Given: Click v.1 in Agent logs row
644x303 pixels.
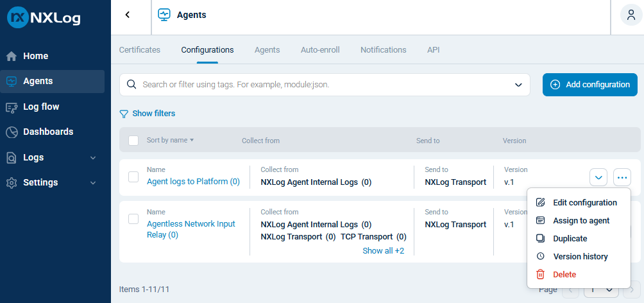Looking at the screenshot, I should (x=509, y=182).
